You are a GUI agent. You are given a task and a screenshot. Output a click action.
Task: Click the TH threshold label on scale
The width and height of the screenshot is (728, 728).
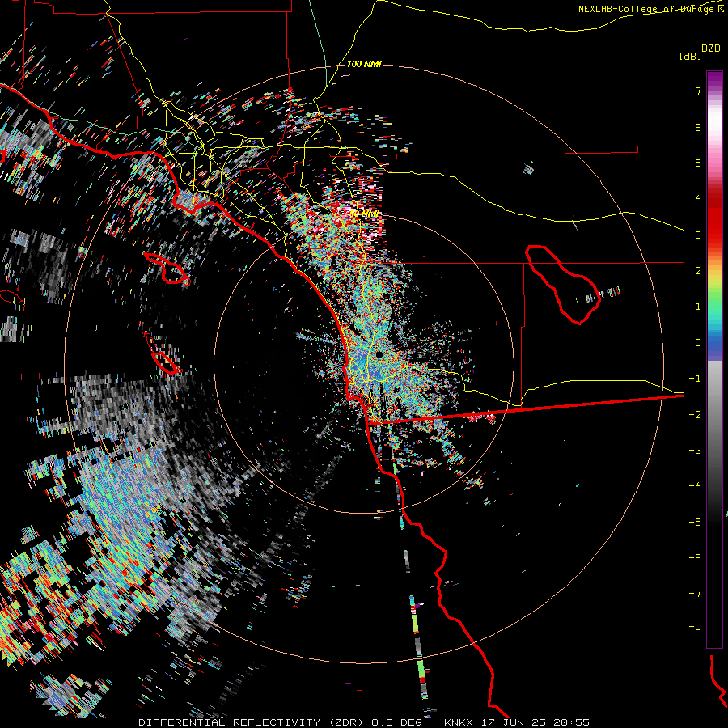[x=695, y=630]
